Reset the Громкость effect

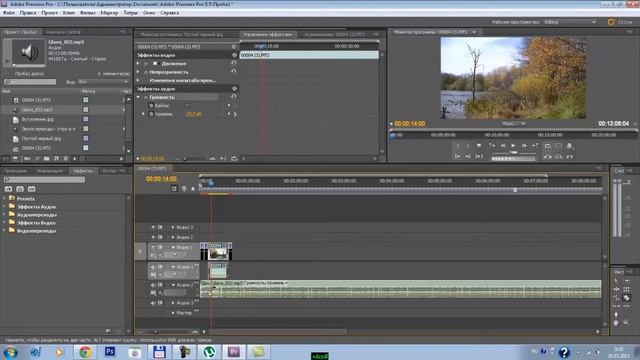click(234, 97)
